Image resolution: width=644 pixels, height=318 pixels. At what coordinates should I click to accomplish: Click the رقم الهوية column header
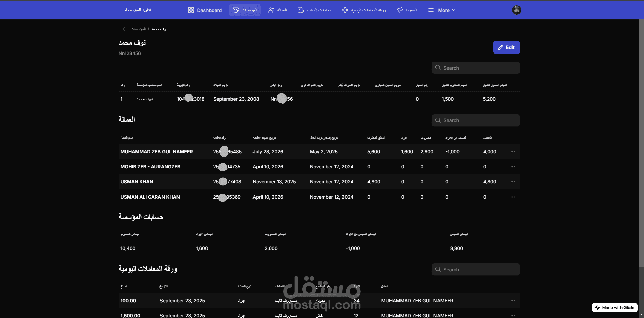[183, 85]
